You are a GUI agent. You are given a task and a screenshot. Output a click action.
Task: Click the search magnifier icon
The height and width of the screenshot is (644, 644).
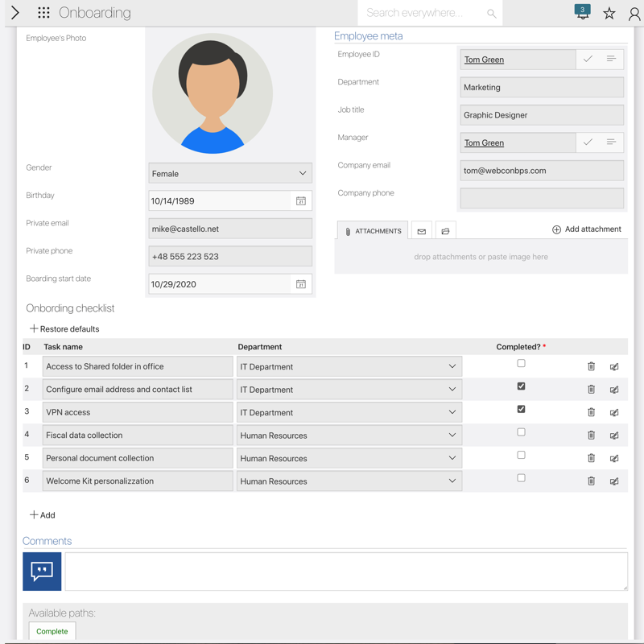pyautogui.click(x=491, y=14)
